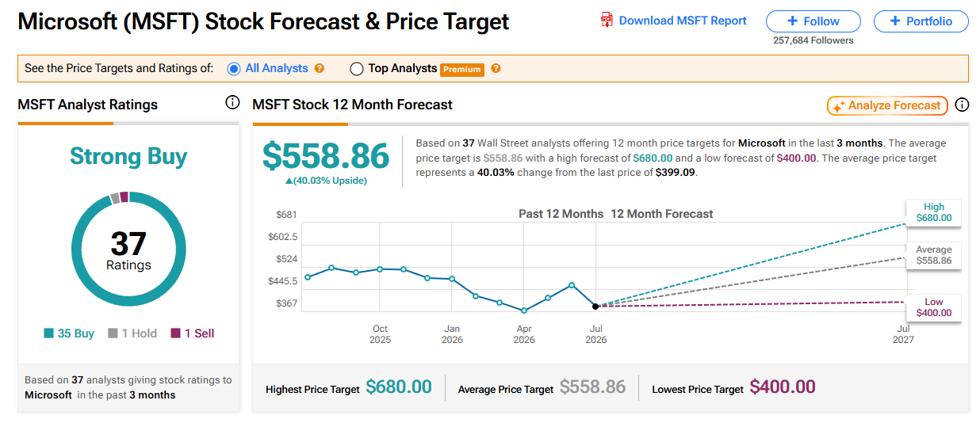Click the Low $400.00 forecast label
Viewport: 980px width, 423px height.
[933, 307]
